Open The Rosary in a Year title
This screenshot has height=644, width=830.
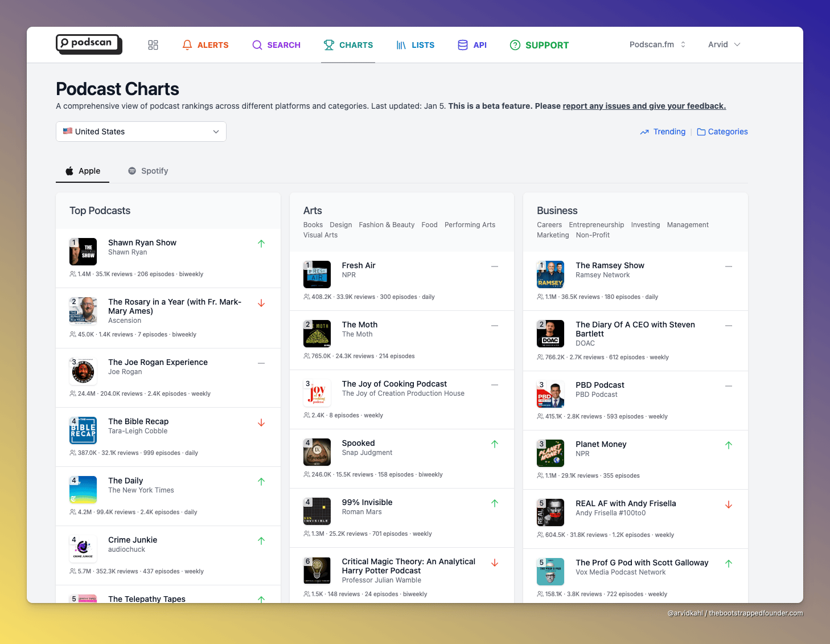point(175,306)
